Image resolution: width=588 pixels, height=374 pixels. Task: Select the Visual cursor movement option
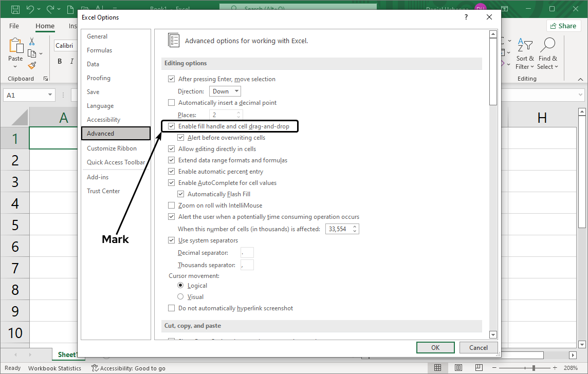click(180, 297)
